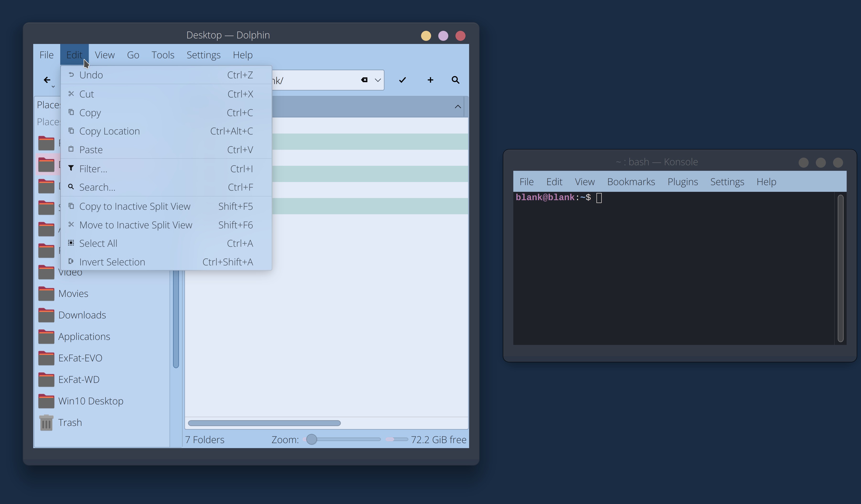
Task: Click the clipboard icon beside Paste
Action: (x=71, y=149)
